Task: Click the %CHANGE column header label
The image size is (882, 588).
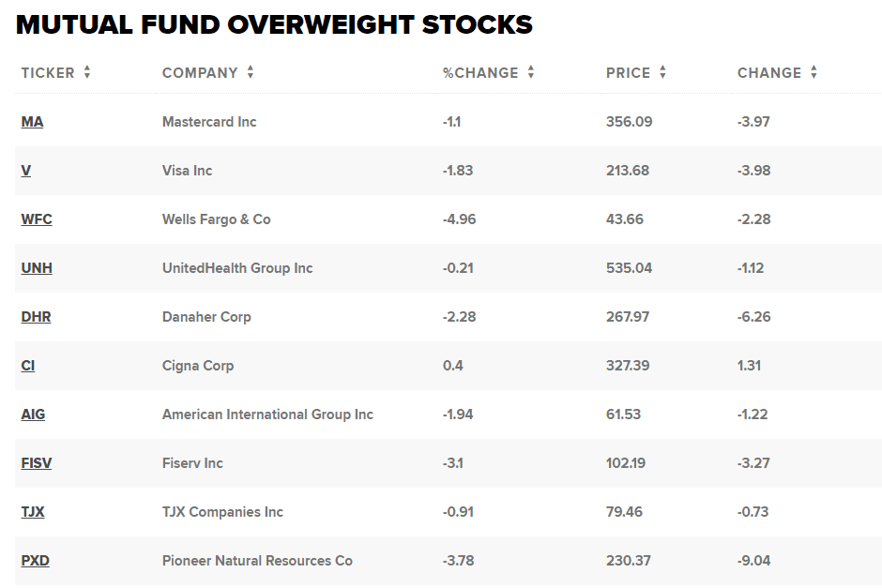Action: click(480, 73)
